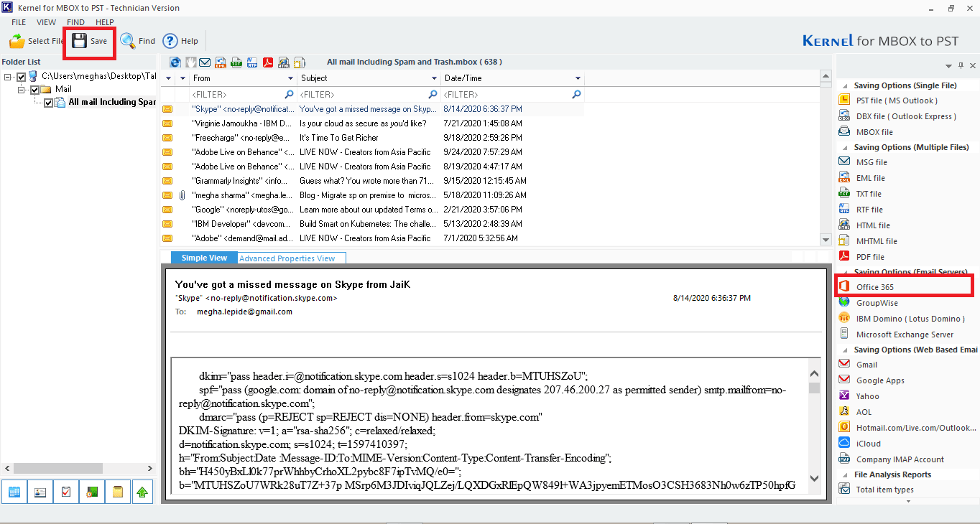Click the From filter input field

coord(243,94)
